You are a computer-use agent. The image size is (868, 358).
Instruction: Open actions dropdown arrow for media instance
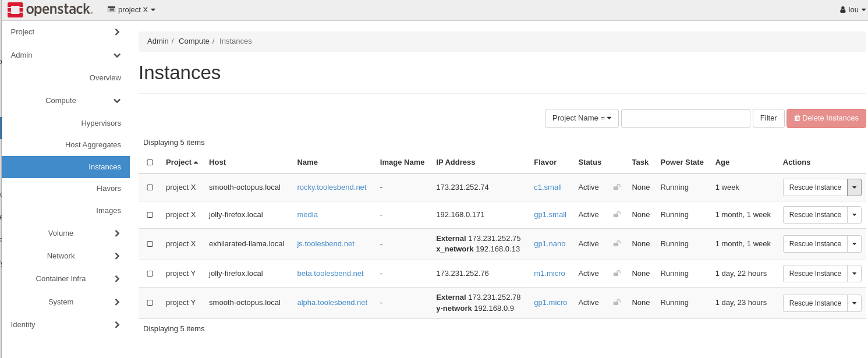854,215
